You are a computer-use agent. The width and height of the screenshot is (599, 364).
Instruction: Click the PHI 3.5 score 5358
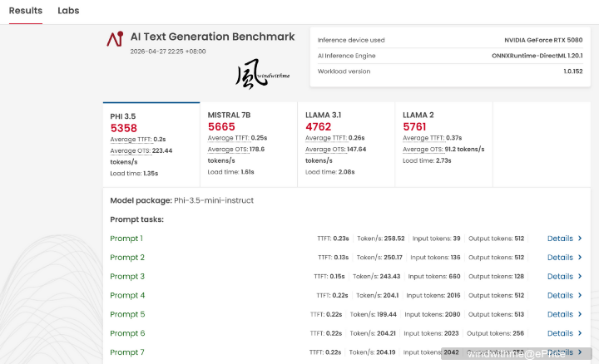click(124, 128)
